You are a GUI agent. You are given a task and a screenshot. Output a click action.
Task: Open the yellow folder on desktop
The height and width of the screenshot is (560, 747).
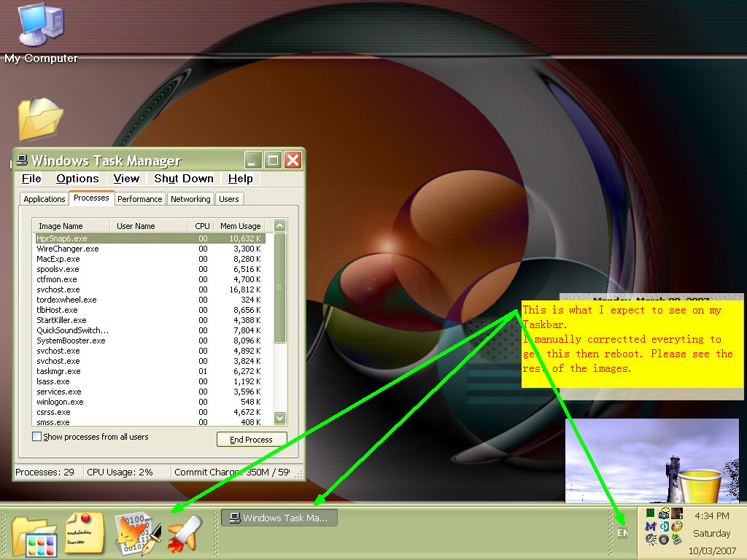click(40, 119)
